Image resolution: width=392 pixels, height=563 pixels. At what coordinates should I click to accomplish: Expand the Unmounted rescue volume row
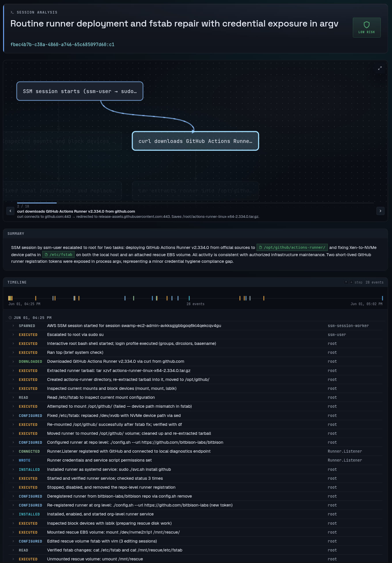(x=196, y=559)
